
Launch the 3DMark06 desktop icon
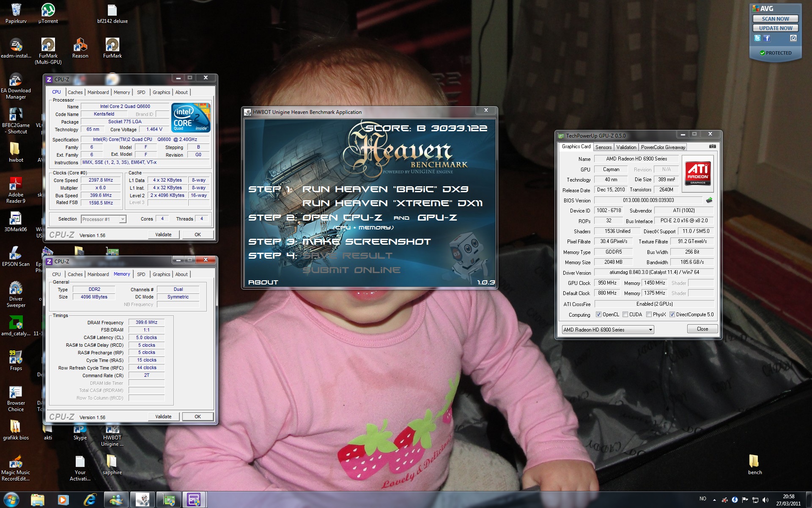[x=16, y=221]
